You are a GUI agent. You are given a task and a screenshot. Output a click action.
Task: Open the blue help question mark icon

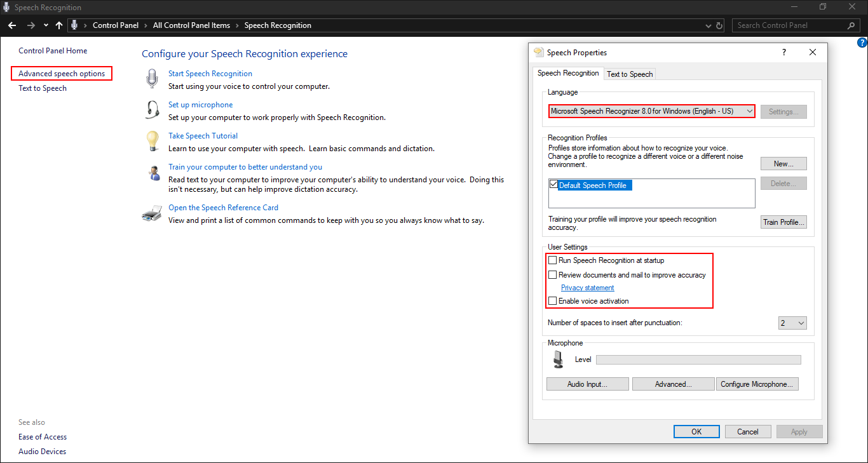(862, 43)
